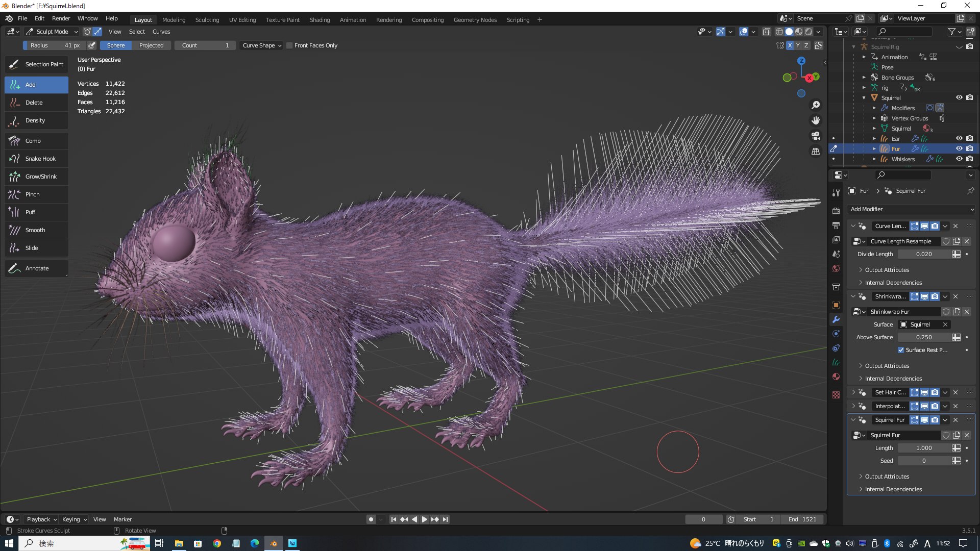Toggle Ear object visibility eye

pos(959,138)
